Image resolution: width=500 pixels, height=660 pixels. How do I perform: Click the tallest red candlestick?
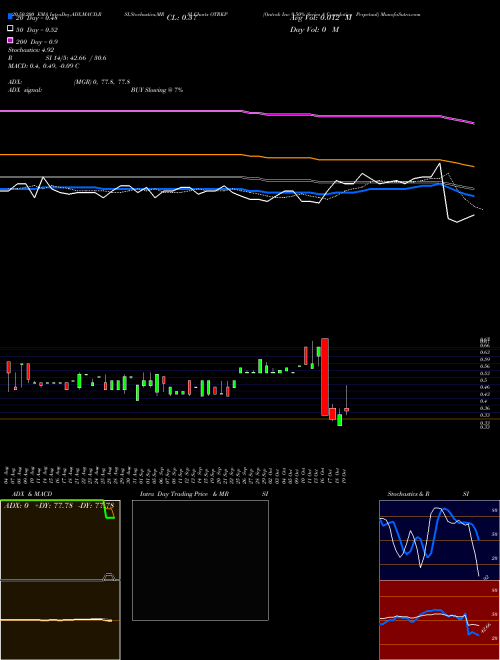pos(325,377)
